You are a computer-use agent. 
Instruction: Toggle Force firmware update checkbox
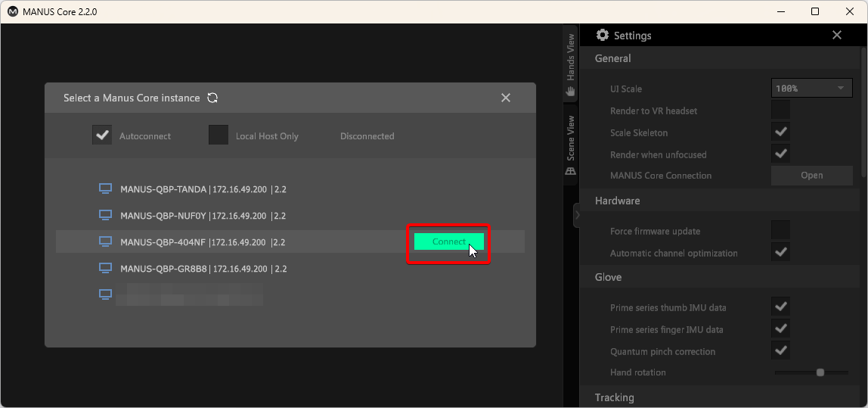click(x=780, y=231)
